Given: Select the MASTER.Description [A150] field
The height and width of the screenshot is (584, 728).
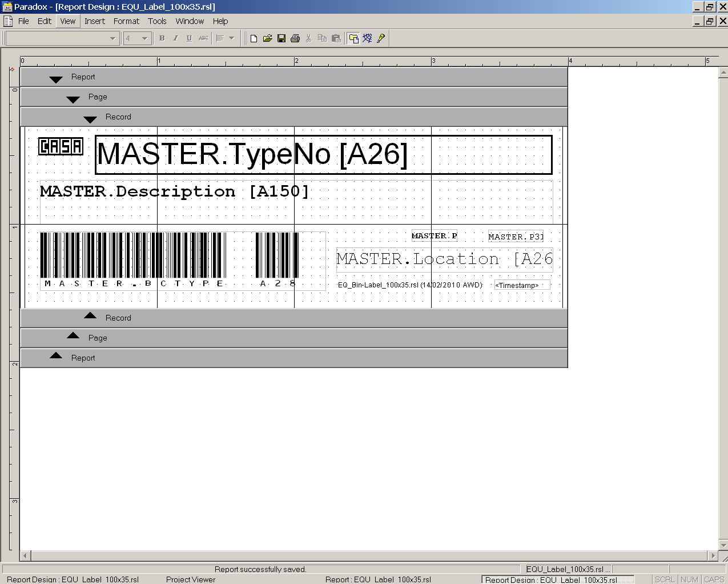Looking at the screenshot, I should point(296,202).
